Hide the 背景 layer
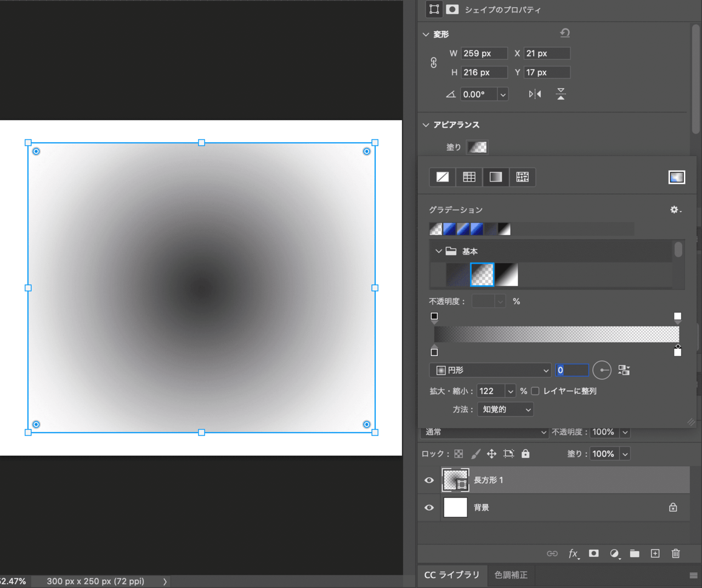The width and height of the screenshot is (702, 588). click(429, 508)
